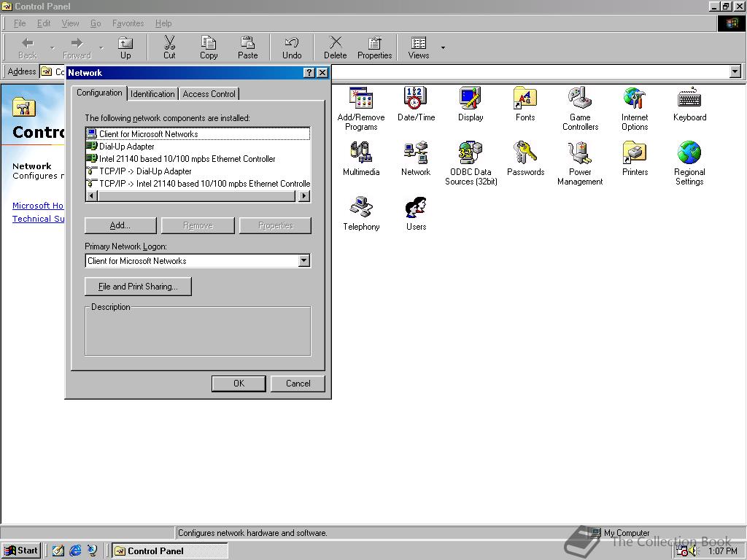Screen dimensions: 747x560
Task: Click the component list left scroll arrow
Action: click(x=92, y=195)
